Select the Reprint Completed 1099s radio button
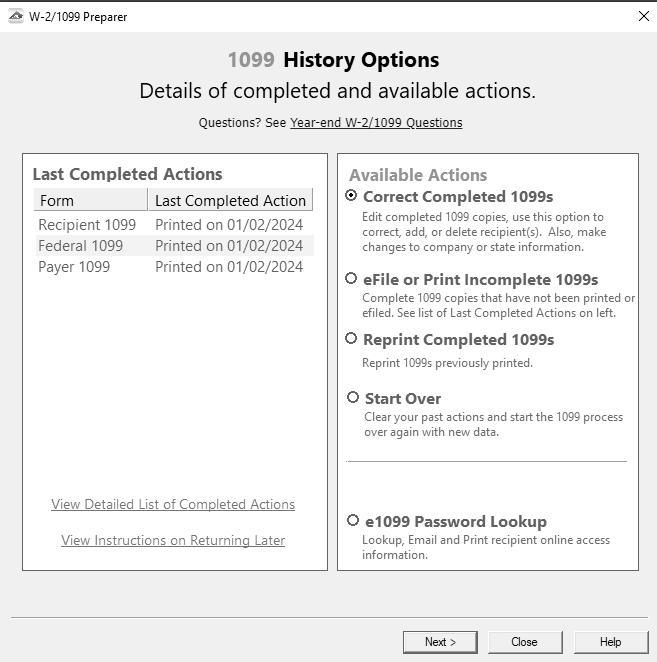 (x=351, y=339)
